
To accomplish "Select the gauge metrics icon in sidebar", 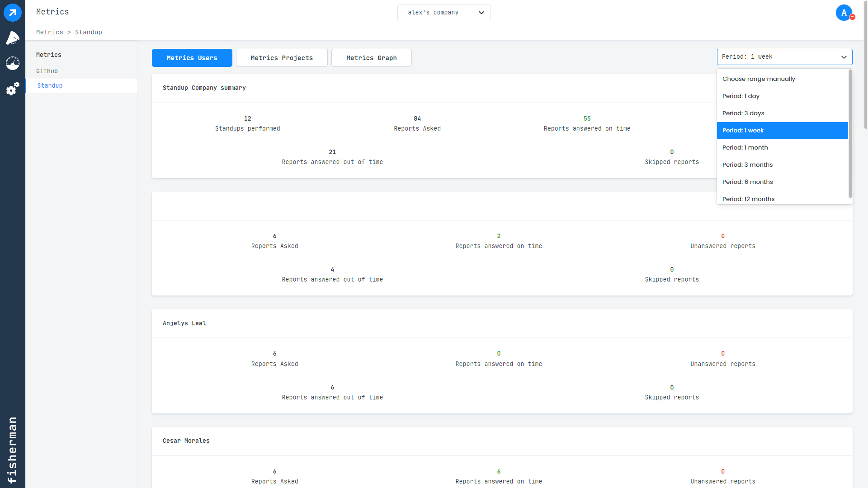I will coord(12,64).
